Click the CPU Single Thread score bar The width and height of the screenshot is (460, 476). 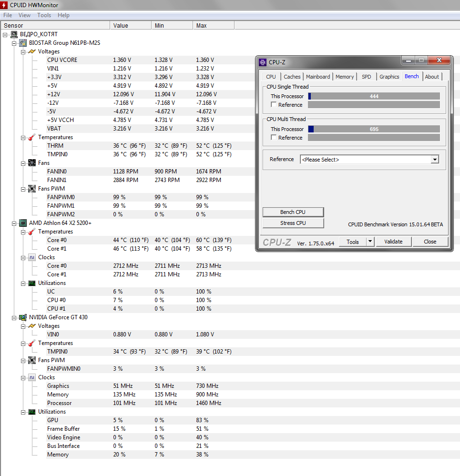[374, 96]
